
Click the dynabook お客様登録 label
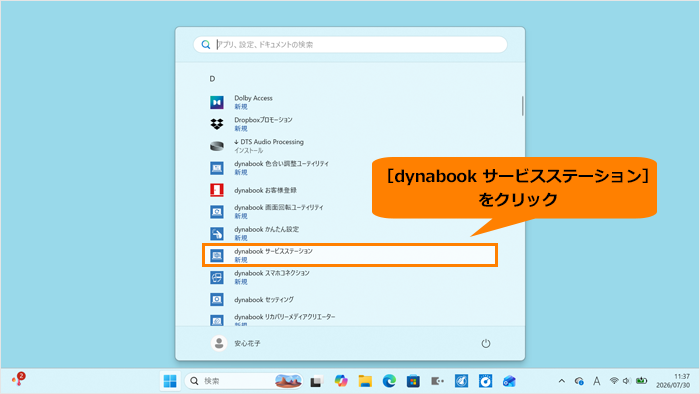265,190
